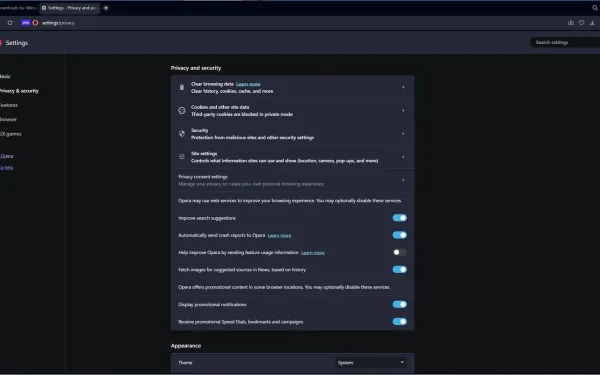This screenshot has width=600, height=375.
Task: Take a snapshot with the camera icon
Action: pyautogui.click(x=571, y=23)
